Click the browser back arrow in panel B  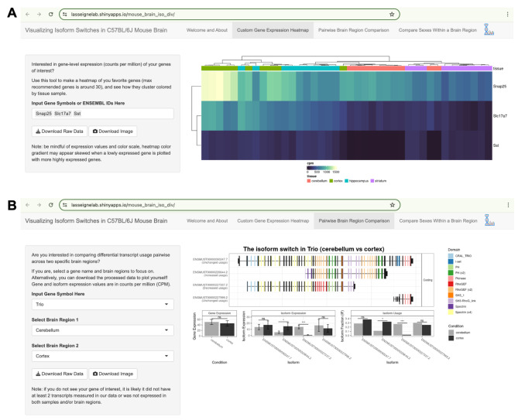(x=27, y=205)
